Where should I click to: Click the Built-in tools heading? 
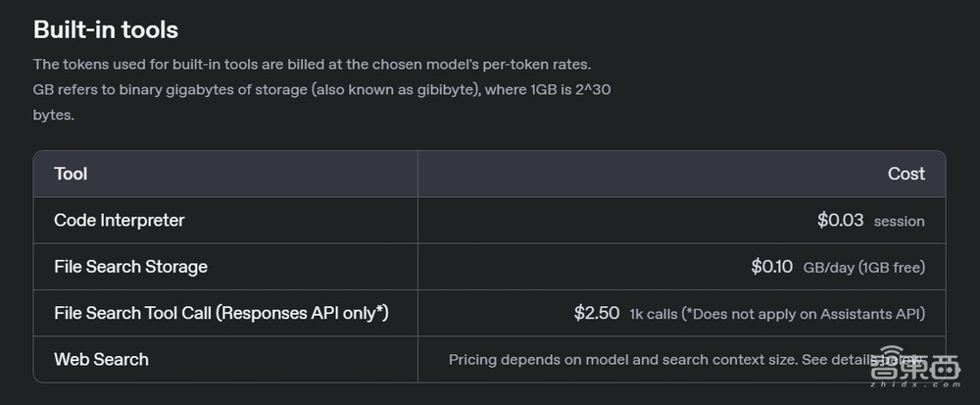(106, 29)
